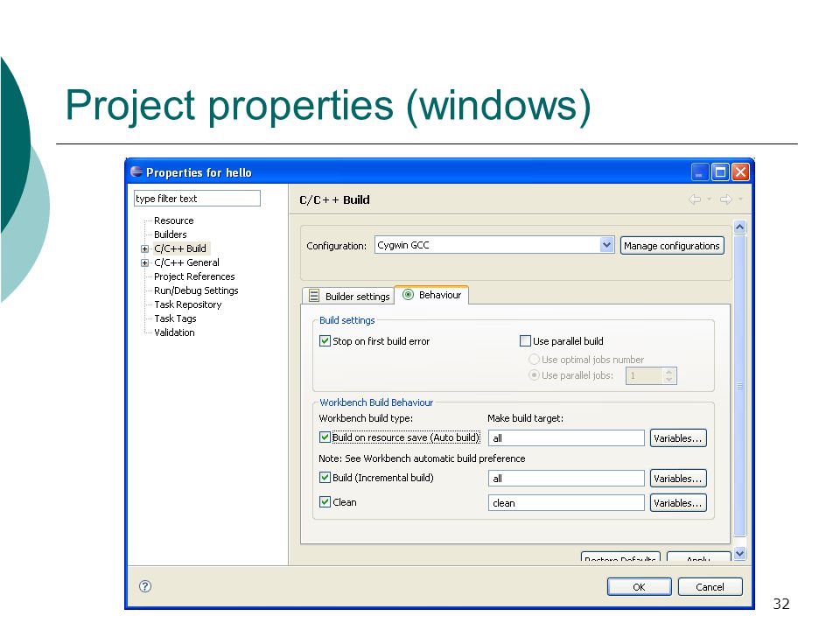Select Use parallel jobs radio button
The image size is (840, 630).
[534, 375]
